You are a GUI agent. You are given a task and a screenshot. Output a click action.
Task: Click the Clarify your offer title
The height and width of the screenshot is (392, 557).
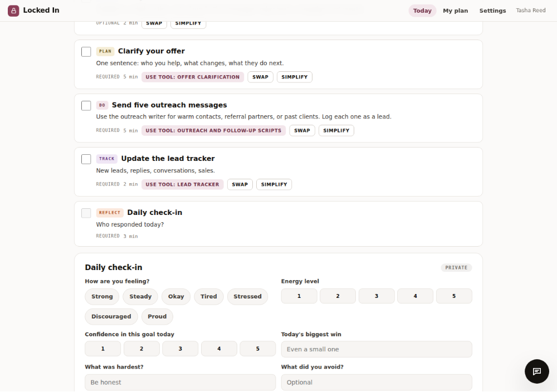[152, 51]
